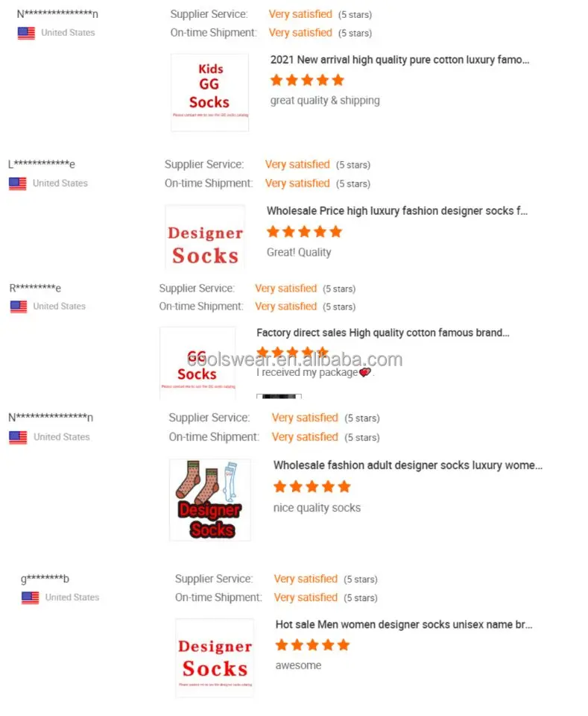Screen dimensions: 588x716
Task: Open 'Wholesale Price high luxury fashion designer socks' link
Action: pyautogui.click(x=396, y=211)
